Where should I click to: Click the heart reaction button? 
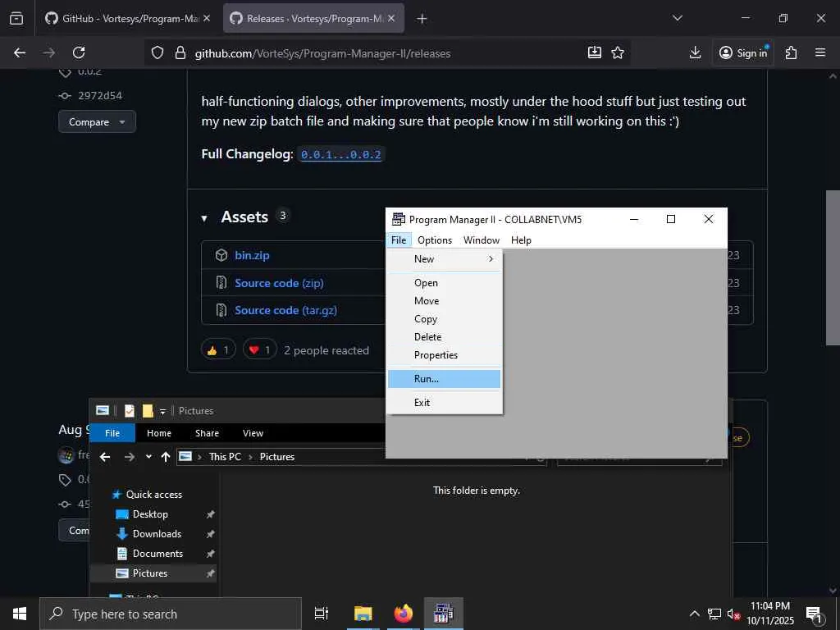click(260, 350)
